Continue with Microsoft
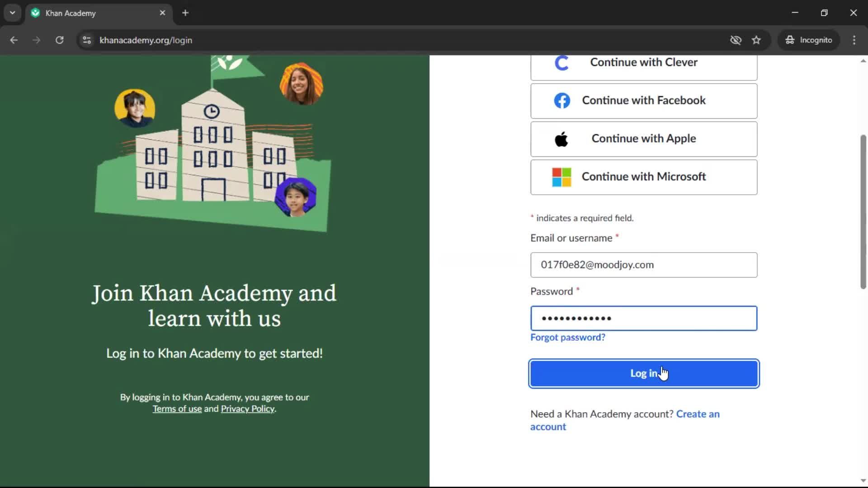Screen dimensions: 868x488 coord(644,177)
